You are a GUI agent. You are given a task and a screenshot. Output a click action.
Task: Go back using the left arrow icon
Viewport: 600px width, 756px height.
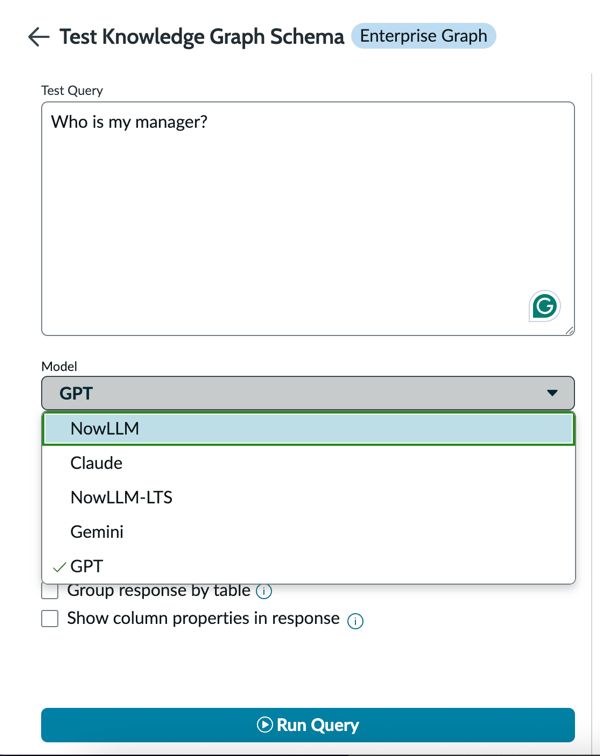pyautogui.click(x=39, y=37)
